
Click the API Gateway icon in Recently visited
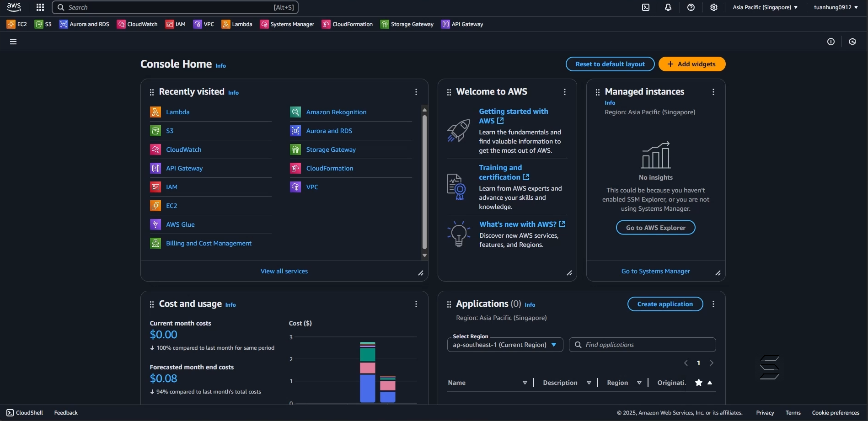pos(155,168)
